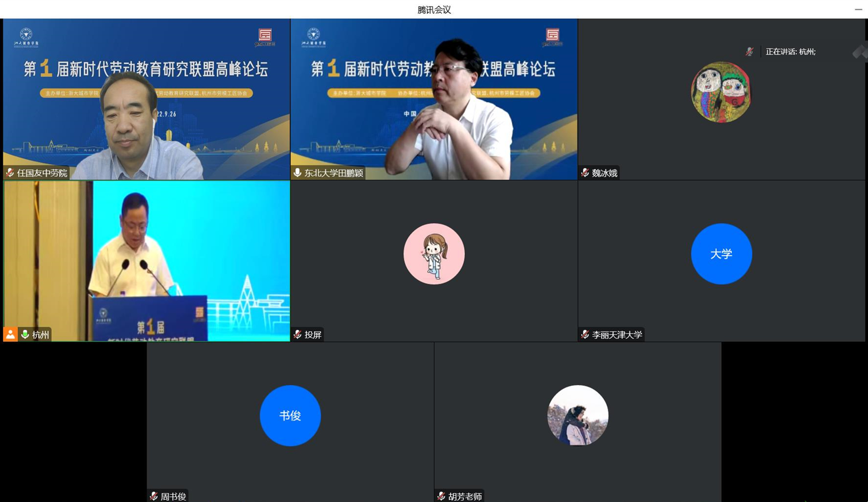
Task: Click the 正在讲话: 杭州 speaking indicator
Action: tap(790, 52)
